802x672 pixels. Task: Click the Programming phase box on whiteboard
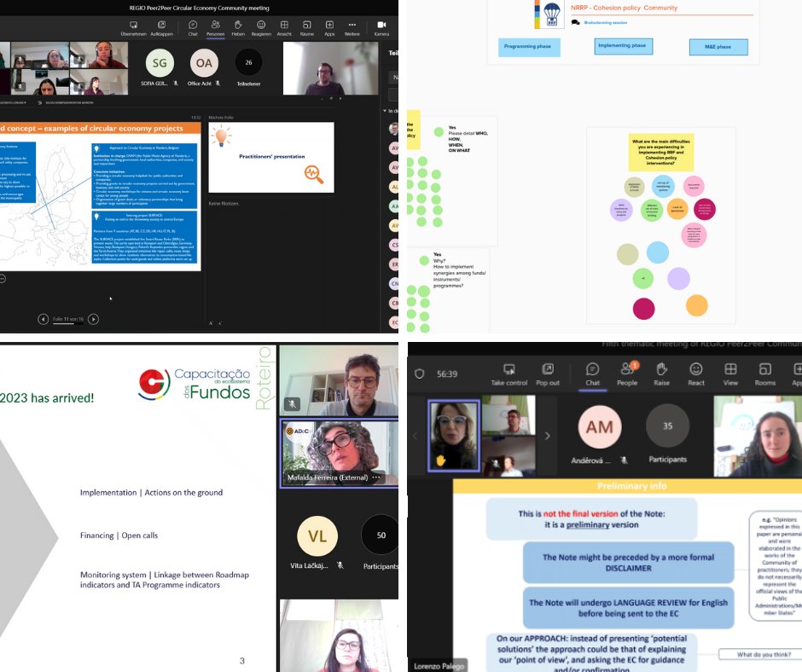coord(529,47)
